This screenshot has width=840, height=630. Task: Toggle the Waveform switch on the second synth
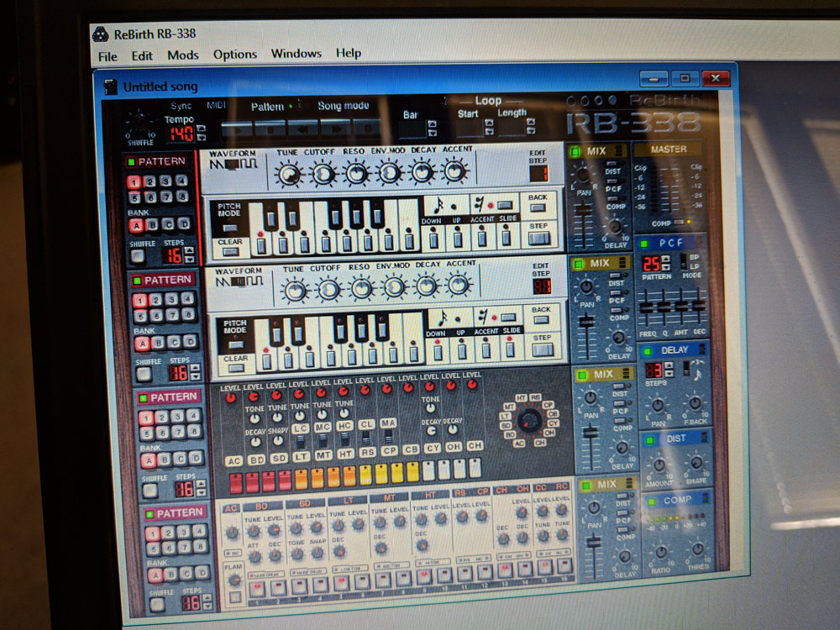click(239, 281)
